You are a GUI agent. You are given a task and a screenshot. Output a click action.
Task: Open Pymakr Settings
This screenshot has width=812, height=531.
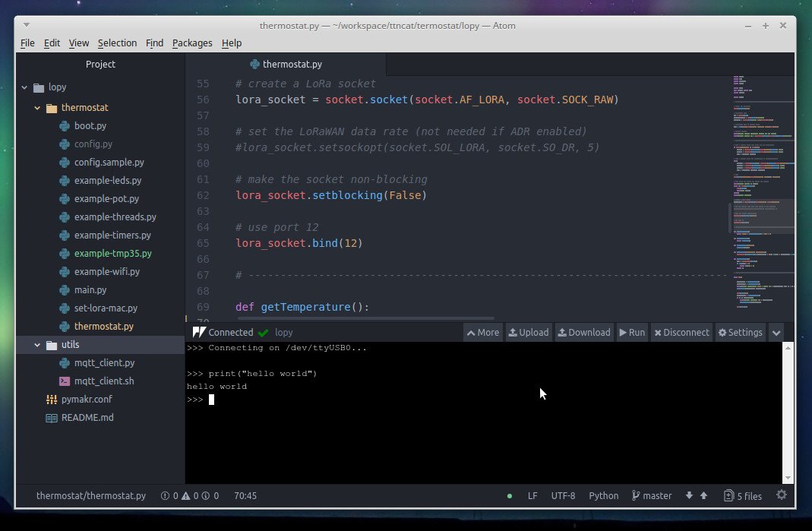pyautogui.click(x=741, y=333)
